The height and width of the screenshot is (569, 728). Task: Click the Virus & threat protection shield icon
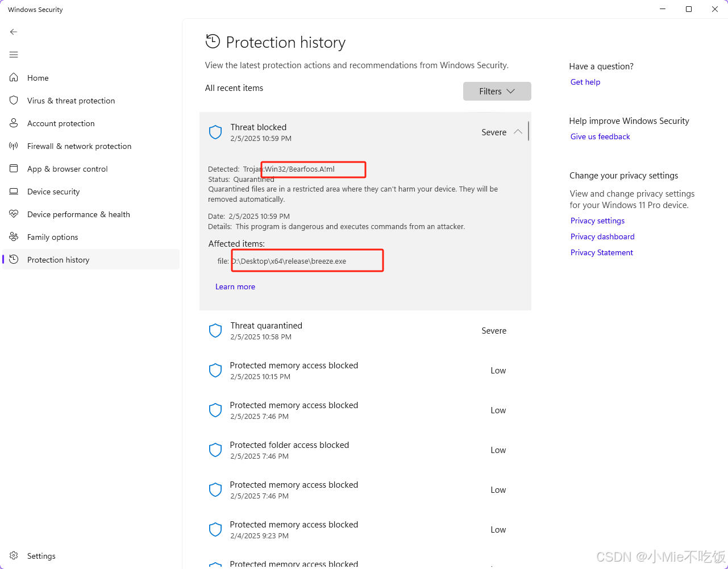[14, 101]
